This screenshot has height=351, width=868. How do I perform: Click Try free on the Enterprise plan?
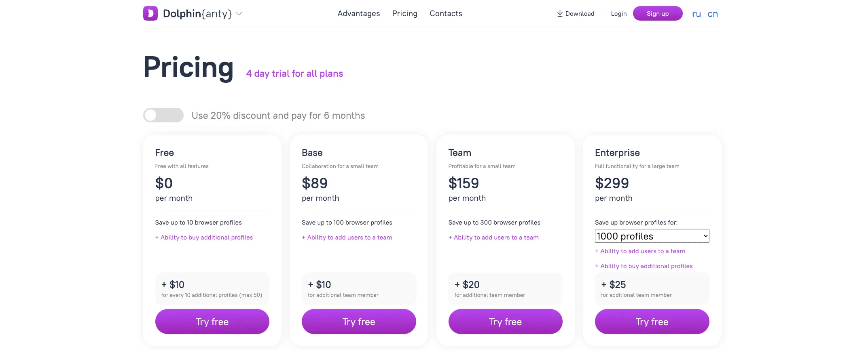click(x=652, y=322)
